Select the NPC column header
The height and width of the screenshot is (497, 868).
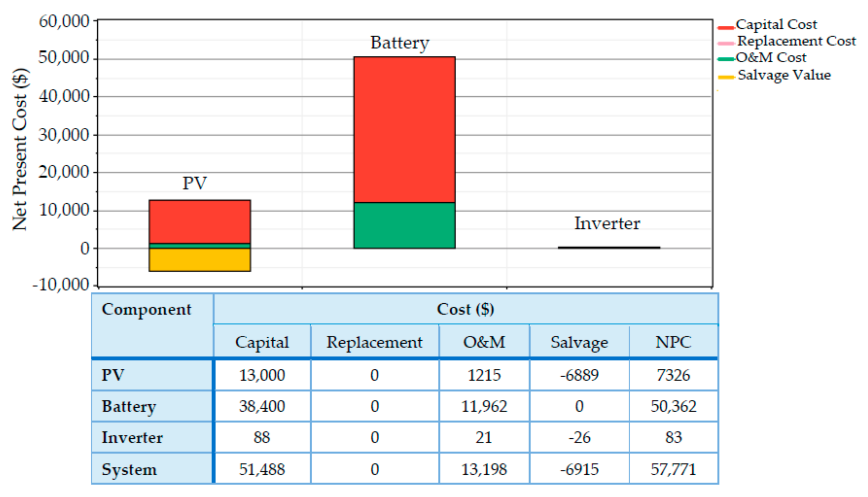673,342
